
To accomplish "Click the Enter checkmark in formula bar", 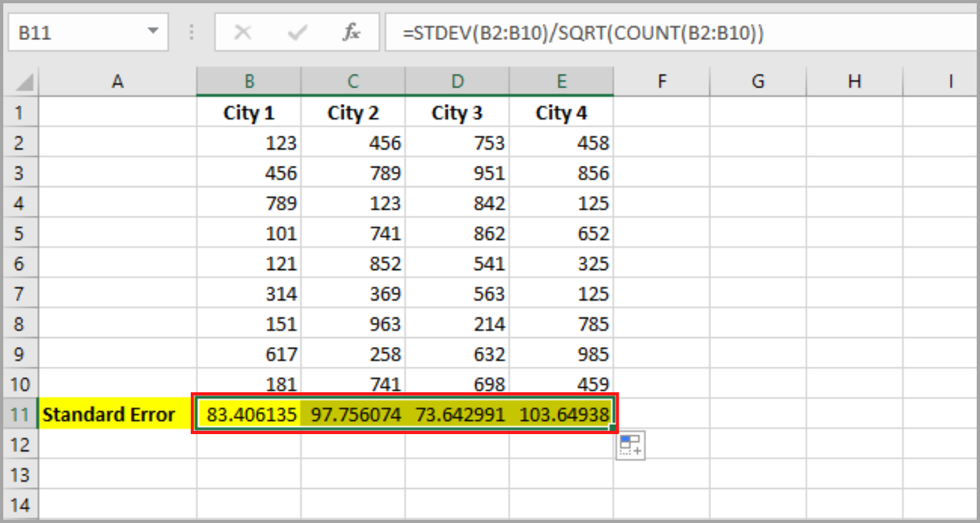I will pyautogui.click(x=296, y=33).
